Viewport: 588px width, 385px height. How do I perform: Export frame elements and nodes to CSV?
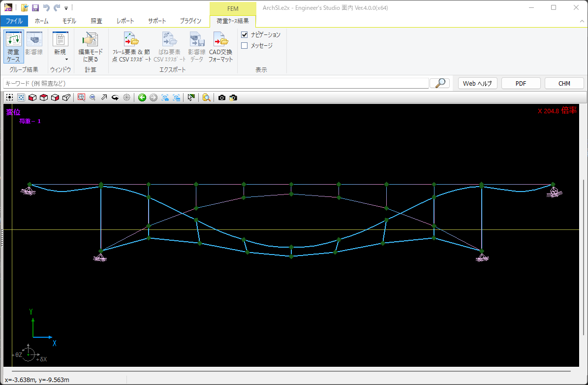(131, 47)
